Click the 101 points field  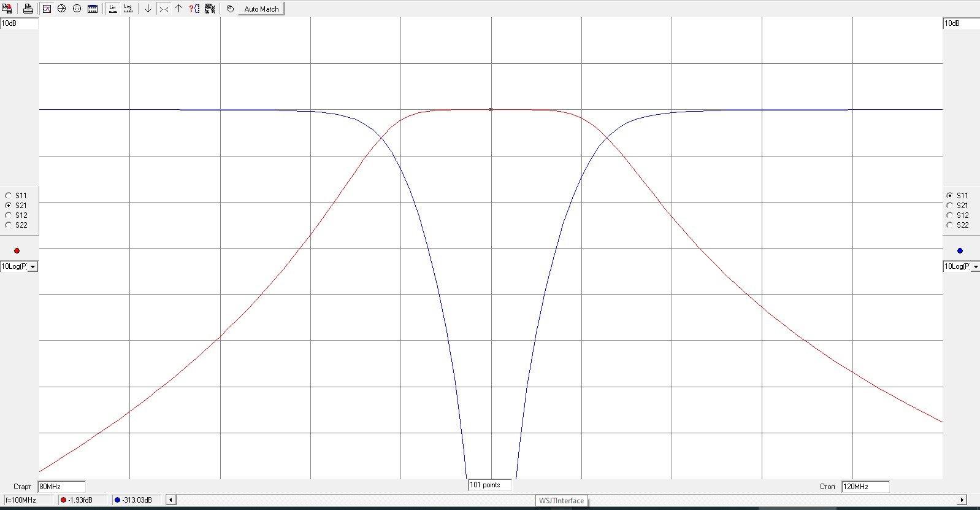pyautogui.click(x=489, y=485)
